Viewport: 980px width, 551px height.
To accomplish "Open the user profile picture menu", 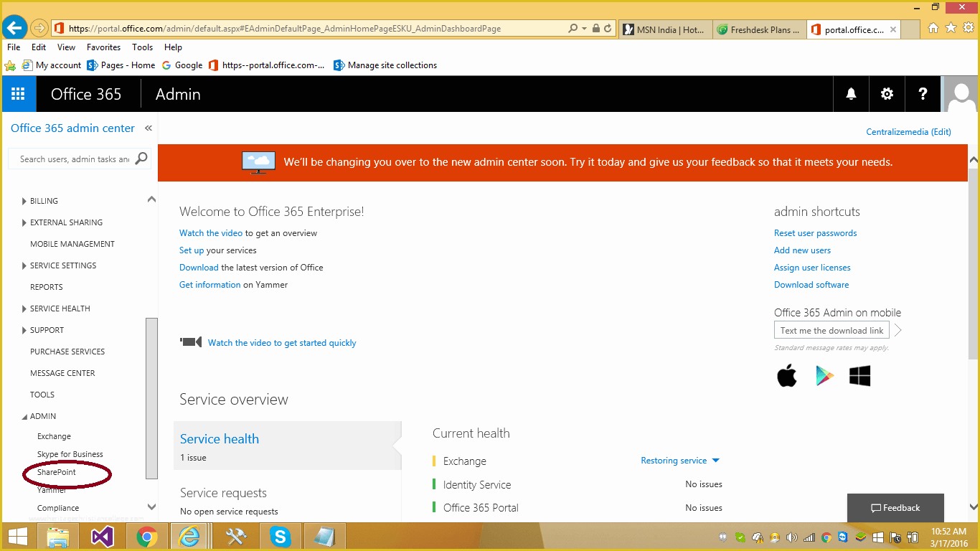I will (x=960, y=94).
